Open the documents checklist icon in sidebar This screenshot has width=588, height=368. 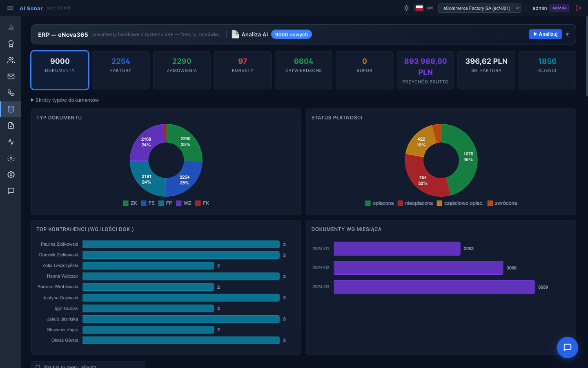click(x=11, y=126)
